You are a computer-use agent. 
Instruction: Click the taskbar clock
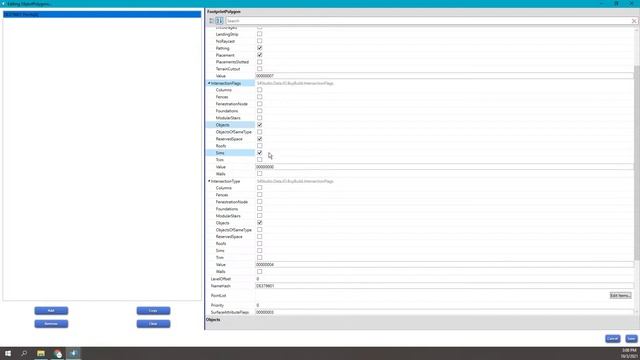pos(629,353)
